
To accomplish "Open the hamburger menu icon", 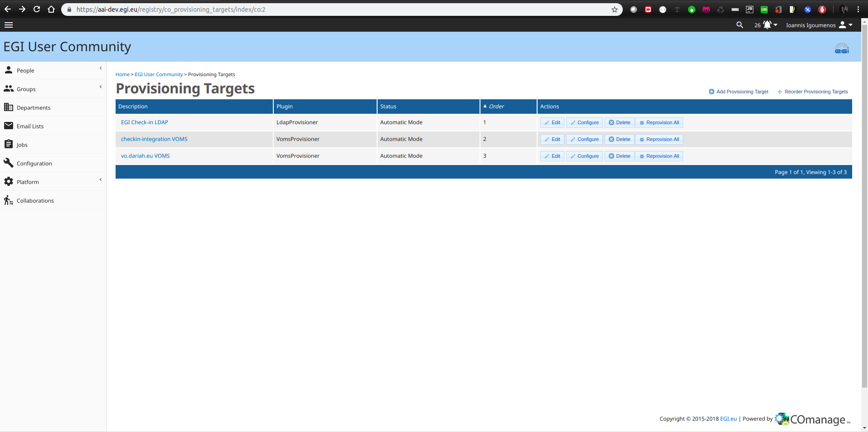I will pos(9,25).
